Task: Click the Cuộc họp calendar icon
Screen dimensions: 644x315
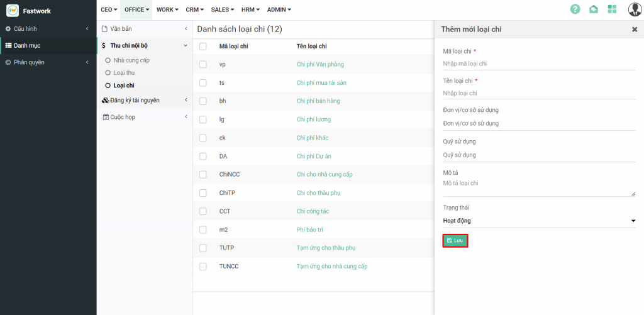Action: (105, 117)
